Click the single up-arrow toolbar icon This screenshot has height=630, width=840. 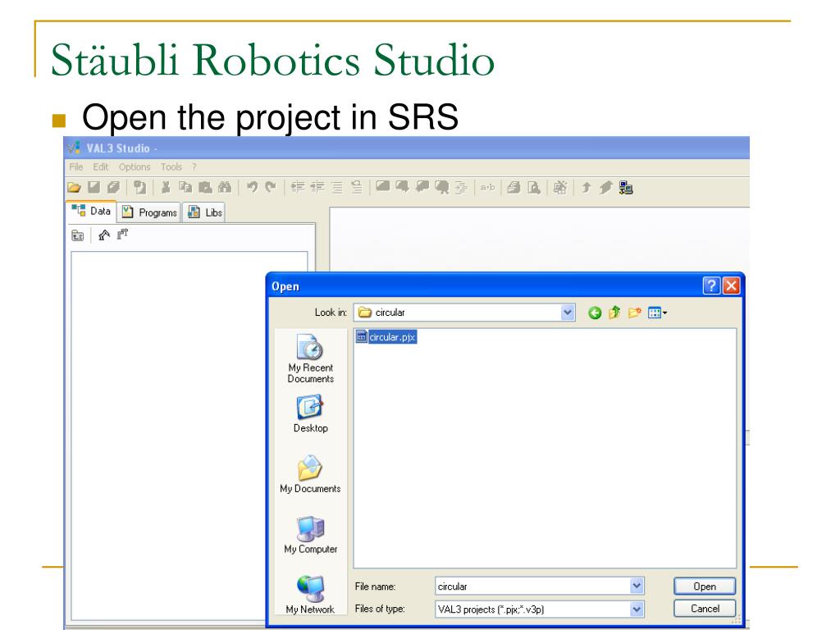click(587, 188)
